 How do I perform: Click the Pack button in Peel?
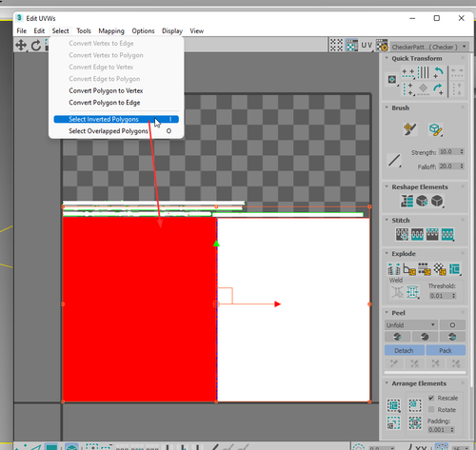(x=446, y=350)
